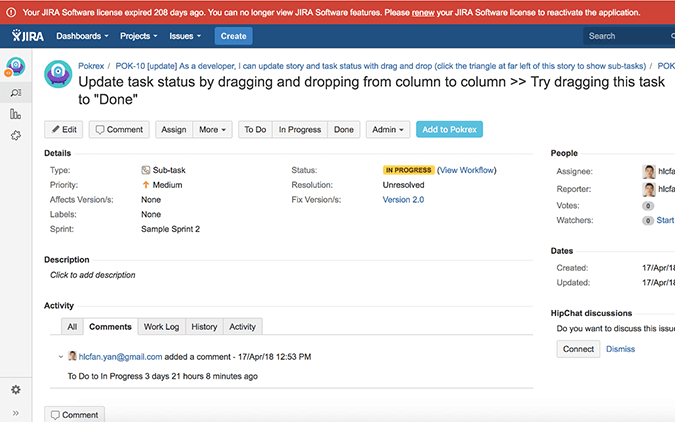Click the top Comment button

119,130
